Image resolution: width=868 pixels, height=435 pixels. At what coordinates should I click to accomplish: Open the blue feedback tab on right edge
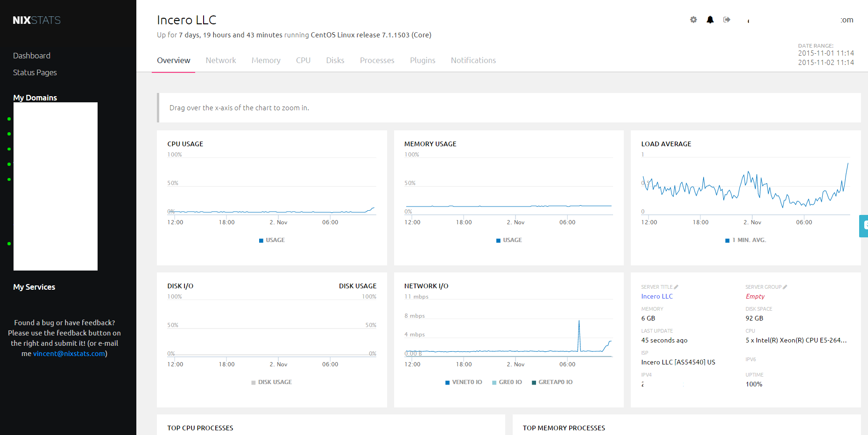864,226
